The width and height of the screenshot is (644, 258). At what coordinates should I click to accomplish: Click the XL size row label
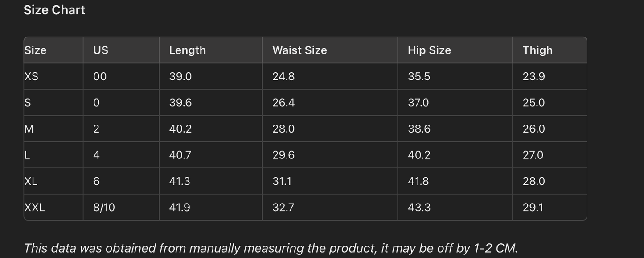click(31, 181)
